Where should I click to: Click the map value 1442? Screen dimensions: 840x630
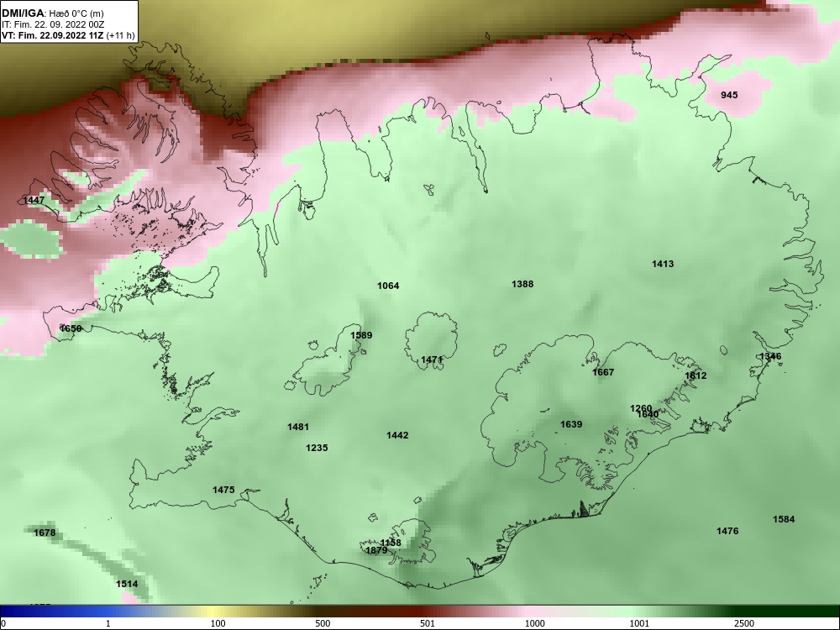(397, 435)
